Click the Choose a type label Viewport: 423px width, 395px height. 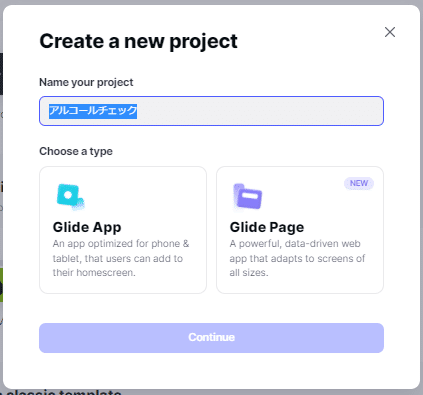coord(76,151)
